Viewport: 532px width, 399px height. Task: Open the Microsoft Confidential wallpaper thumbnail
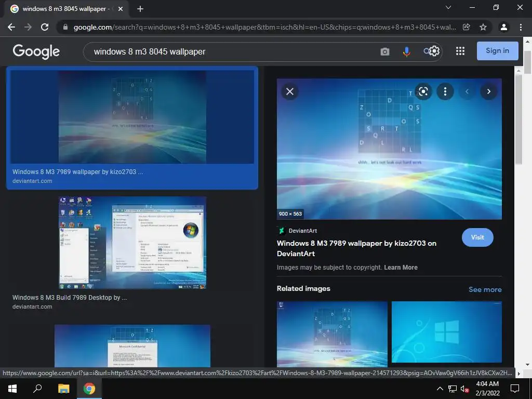(x=132, y=345)
